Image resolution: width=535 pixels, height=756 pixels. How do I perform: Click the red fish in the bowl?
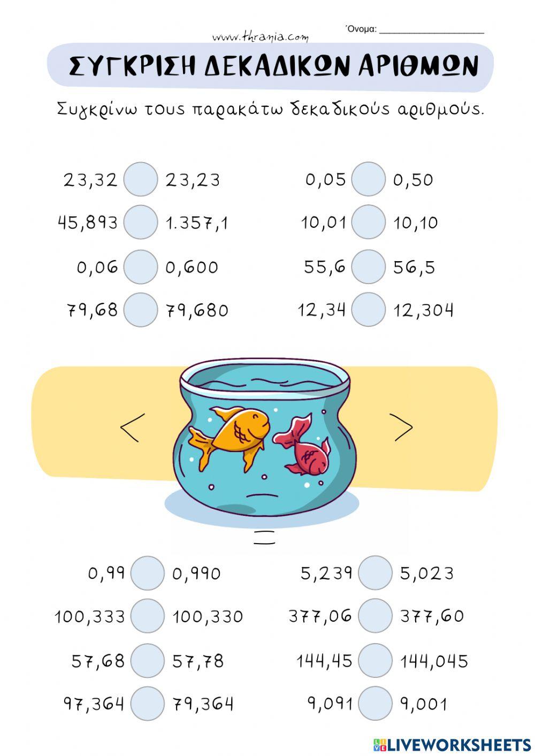[x=306, y=448]
